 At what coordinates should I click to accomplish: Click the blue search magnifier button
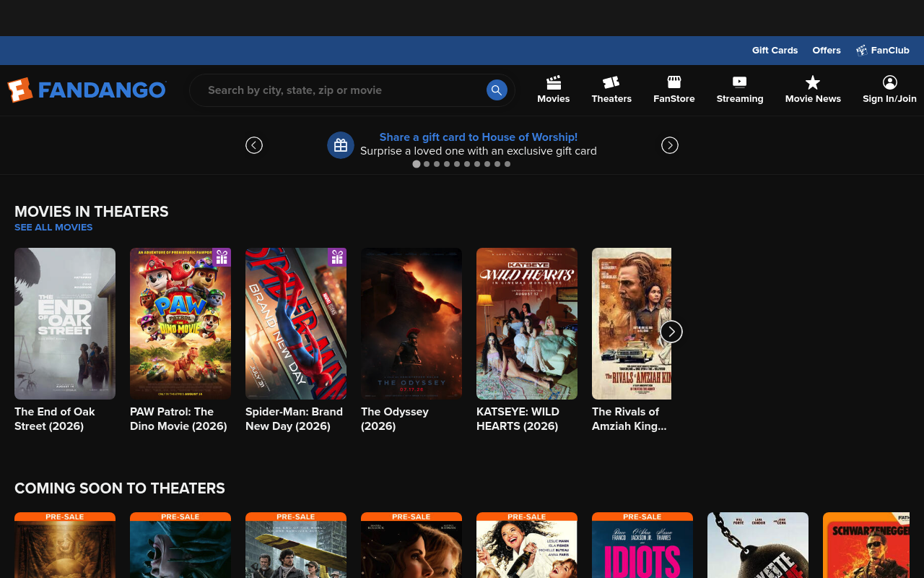coord(497,90)
